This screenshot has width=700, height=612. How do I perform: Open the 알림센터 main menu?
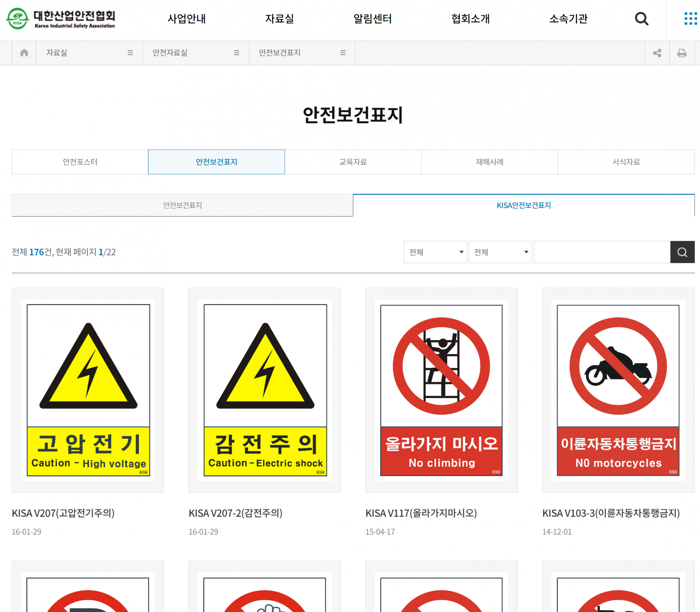373,19
